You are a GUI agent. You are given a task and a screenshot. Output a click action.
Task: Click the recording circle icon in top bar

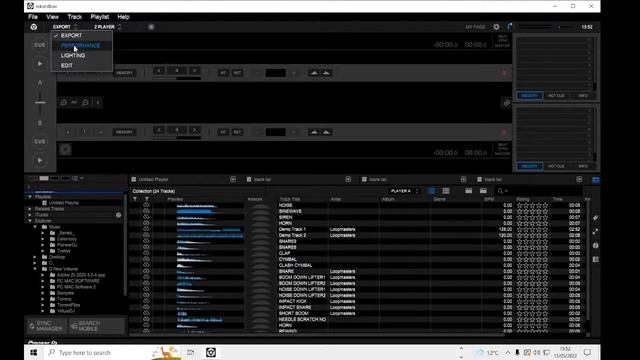pos(151,27)
